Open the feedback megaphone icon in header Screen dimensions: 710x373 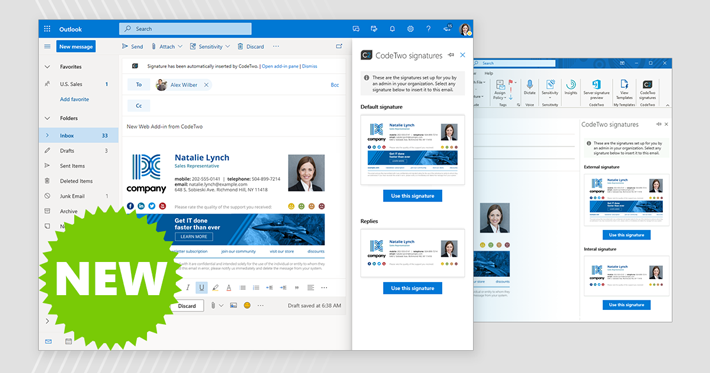click(x=447, y=29)
